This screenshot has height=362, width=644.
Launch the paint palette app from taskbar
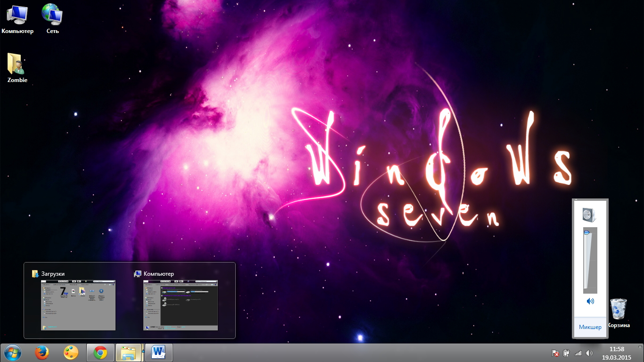[71, 353]
